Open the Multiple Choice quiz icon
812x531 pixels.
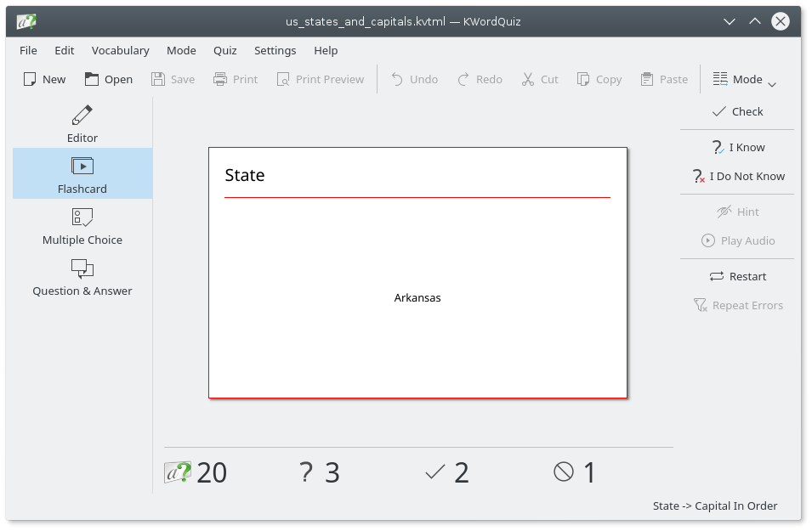tap(82, 217)
